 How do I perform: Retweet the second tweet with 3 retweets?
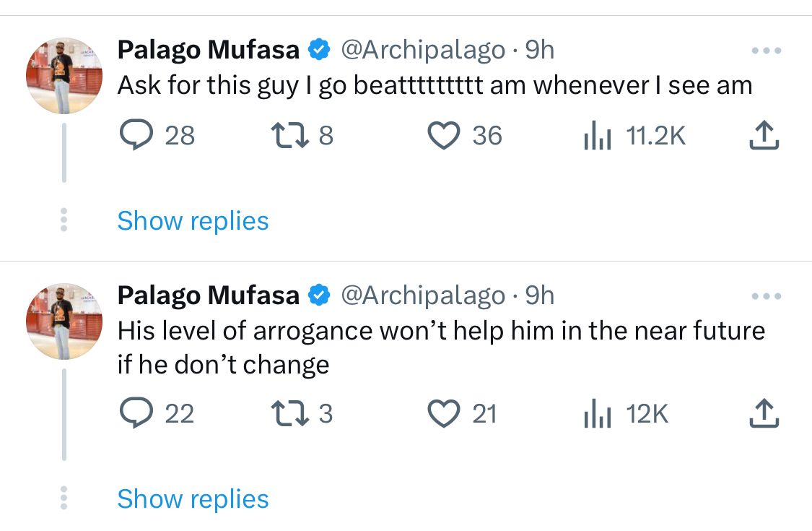[290, 413]
